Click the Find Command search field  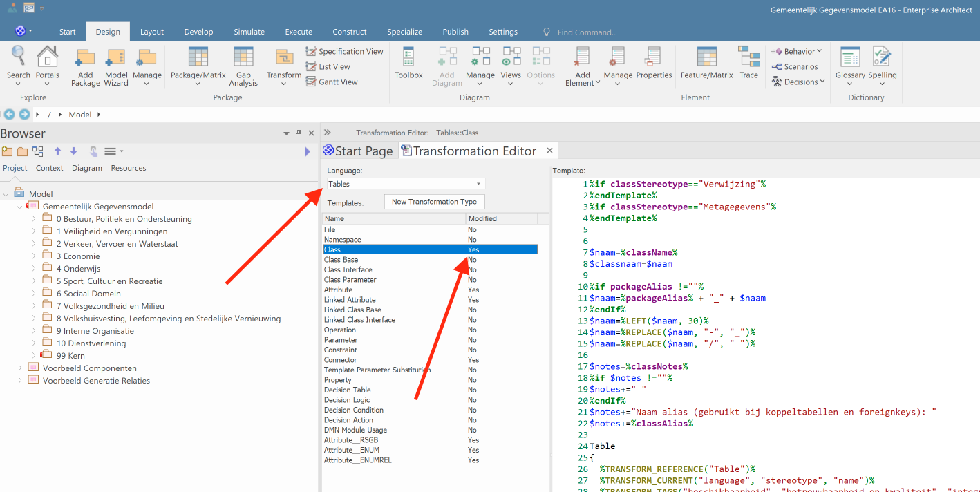(x=587, y=32)
